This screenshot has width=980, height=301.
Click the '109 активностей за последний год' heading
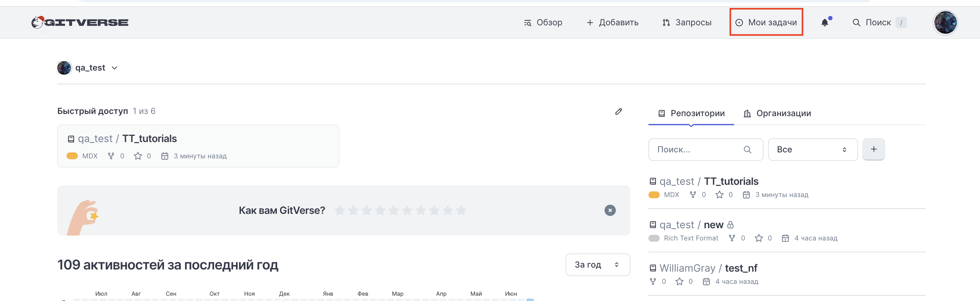(x=168, y=264)
